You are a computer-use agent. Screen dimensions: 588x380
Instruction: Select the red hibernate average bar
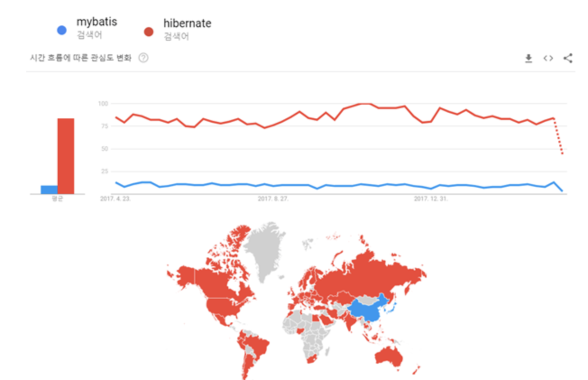(66, 156)
